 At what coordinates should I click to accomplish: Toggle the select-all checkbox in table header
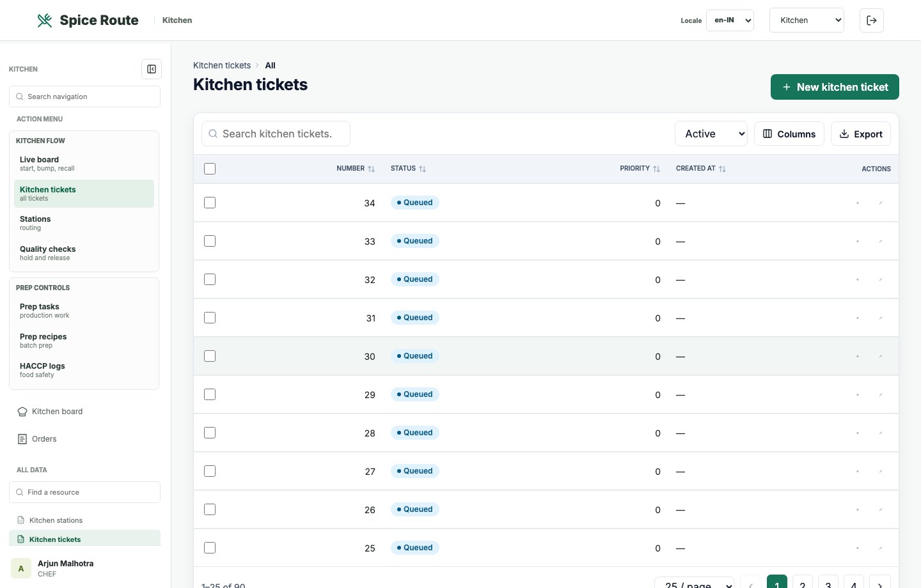210,169
